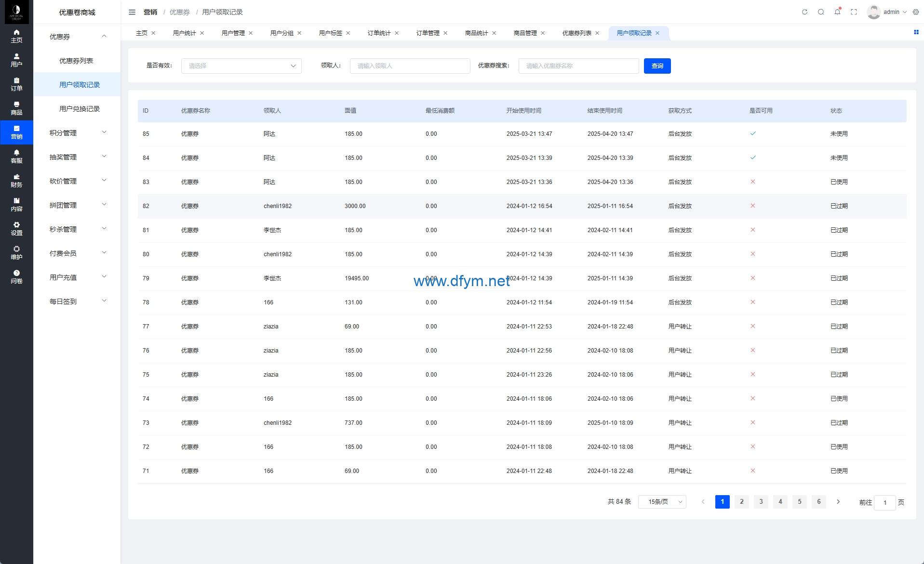The image size is (924, 564).
Task: Click the logo at top left
Action: point(16,12)
